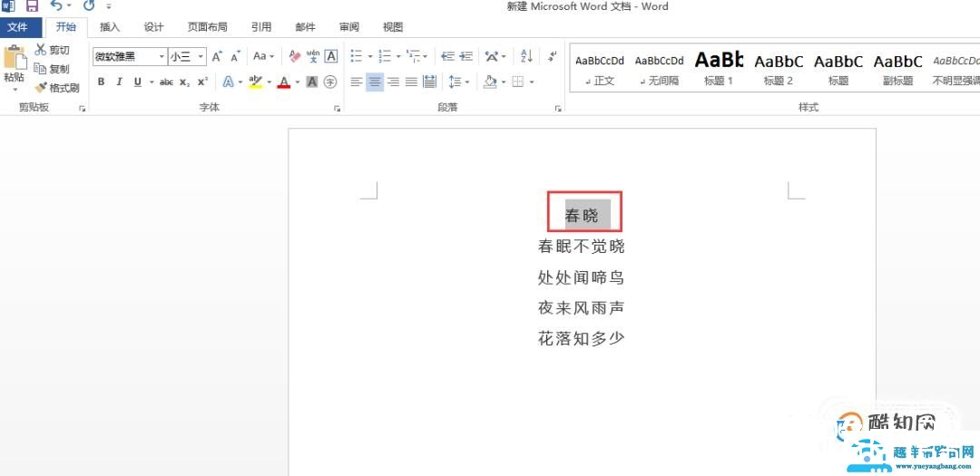The width and height of the screenshot is (980, 476).
Task: Expand paste options arrow under 粘贴
Action: (15, 90)
